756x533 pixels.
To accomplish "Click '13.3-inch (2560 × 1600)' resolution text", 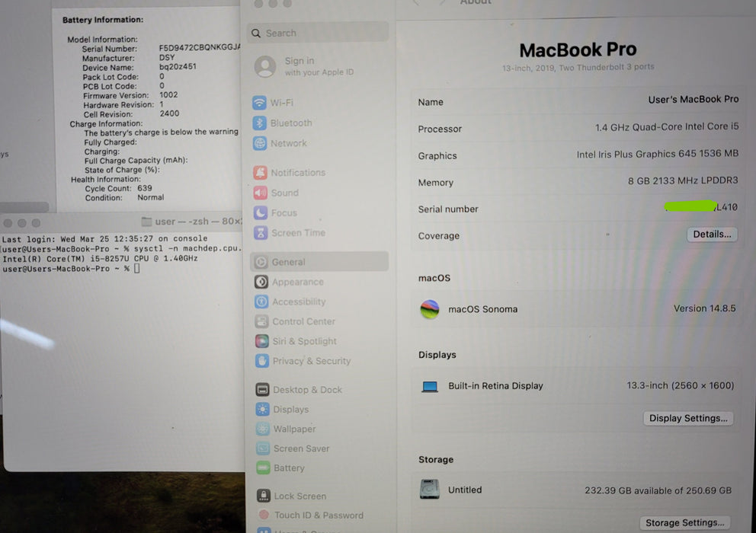I will coord(681,385).
